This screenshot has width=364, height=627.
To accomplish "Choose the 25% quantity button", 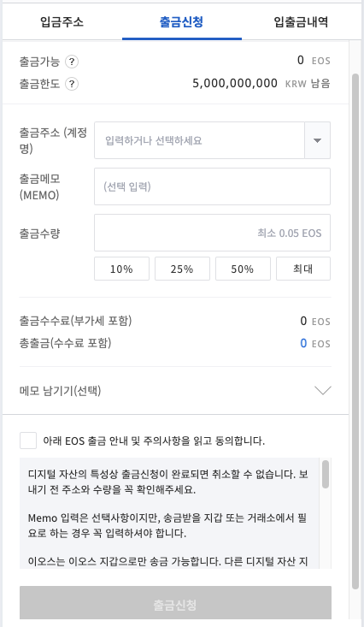I will click(182, 269).
